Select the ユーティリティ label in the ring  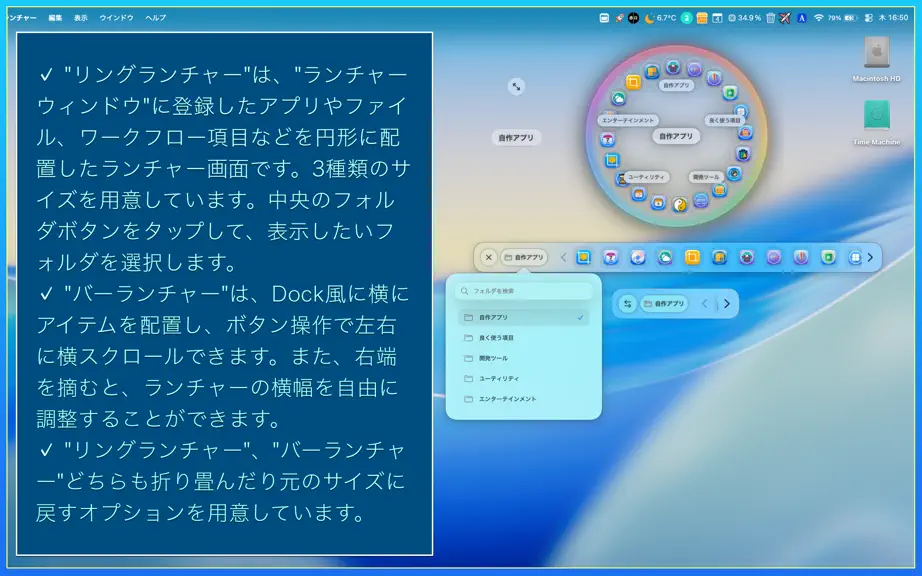pos(646,177)
